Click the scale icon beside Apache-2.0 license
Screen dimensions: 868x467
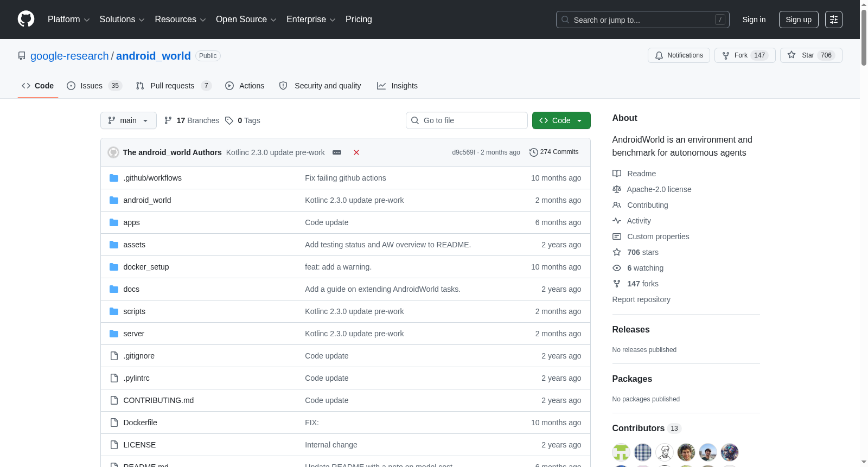coord(617,189)
